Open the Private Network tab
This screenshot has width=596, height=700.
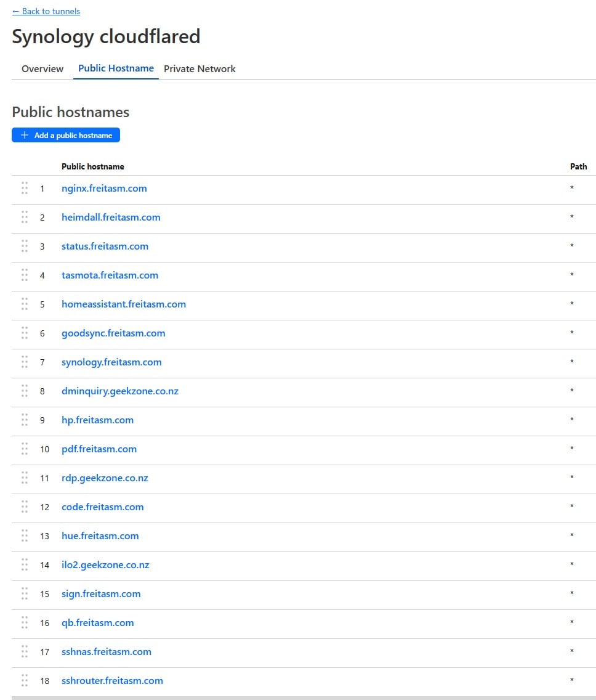(x=199, y=68)
